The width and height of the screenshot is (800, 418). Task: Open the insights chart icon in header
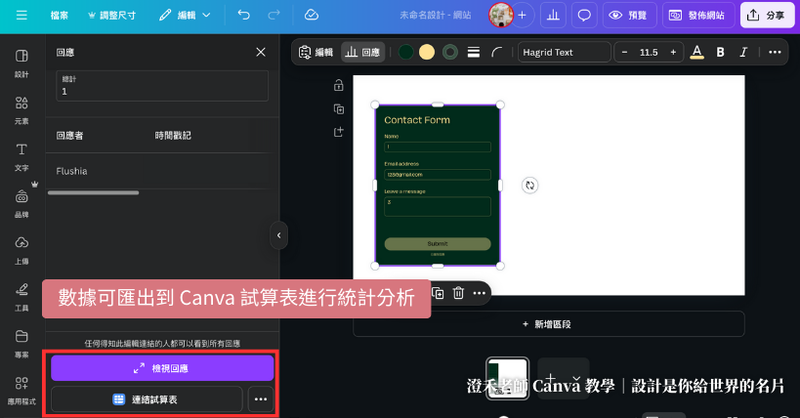tap(553, 15)
